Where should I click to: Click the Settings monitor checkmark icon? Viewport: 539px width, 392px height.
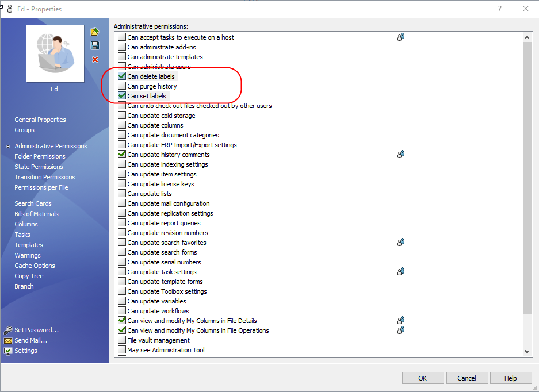[8, 351]
